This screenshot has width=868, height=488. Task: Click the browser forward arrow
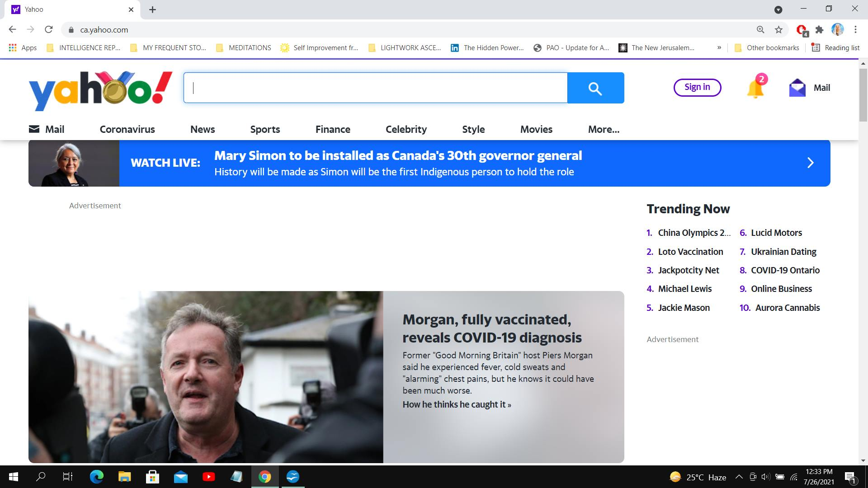point(30,29)
